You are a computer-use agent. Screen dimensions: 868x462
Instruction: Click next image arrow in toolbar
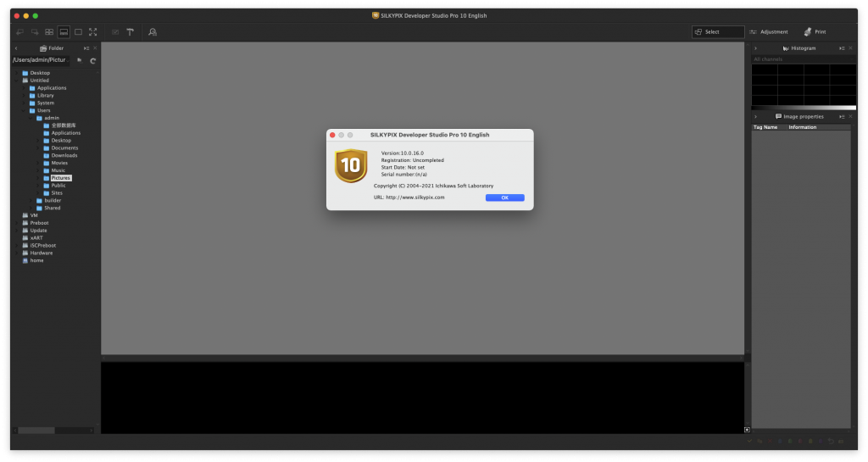(x=34, y=32)
